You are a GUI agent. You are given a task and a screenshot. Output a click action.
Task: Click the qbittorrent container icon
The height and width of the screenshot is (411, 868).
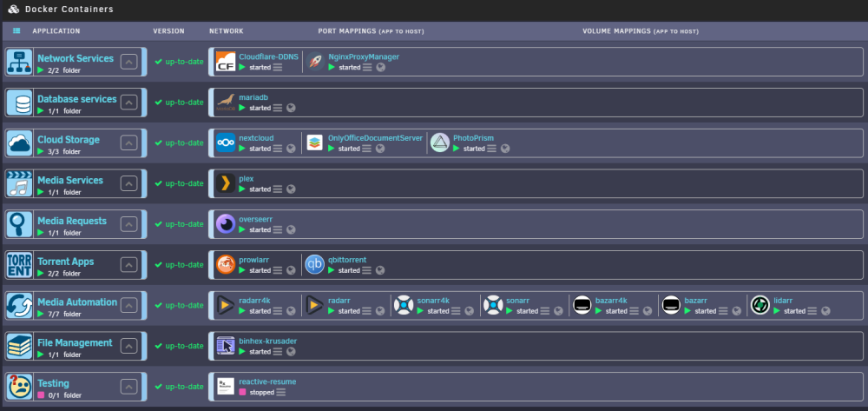[x=315, y=265]
